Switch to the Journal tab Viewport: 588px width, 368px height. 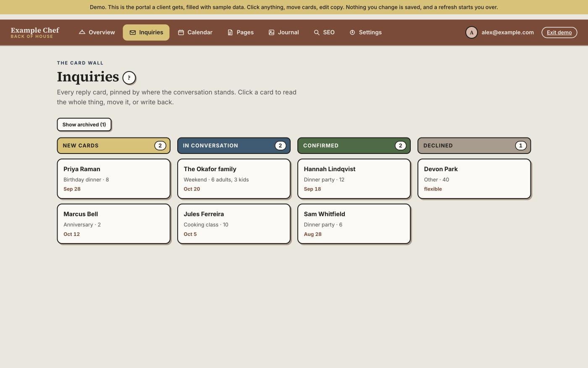pos(283,32)
